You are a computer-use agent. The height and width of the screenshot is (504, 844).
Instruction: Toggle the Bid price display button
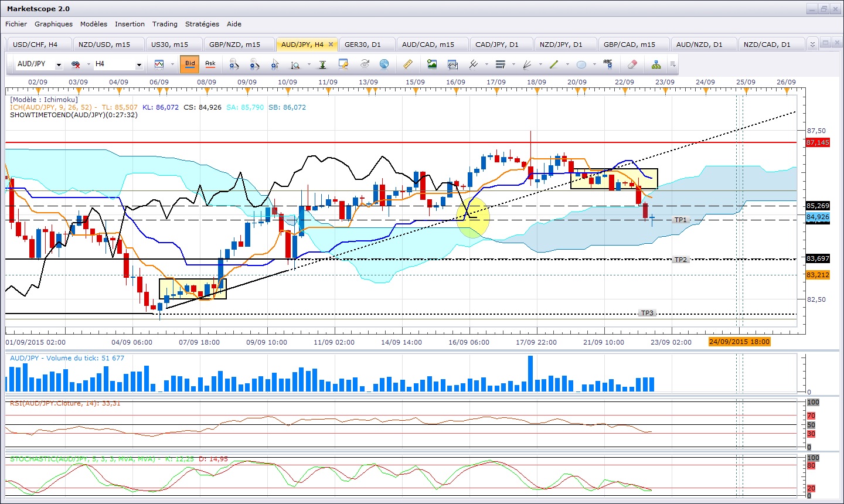190,64
